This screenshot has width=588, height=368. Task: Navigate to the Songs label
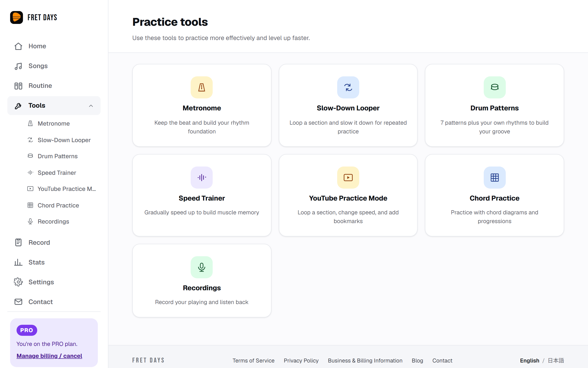38,66
